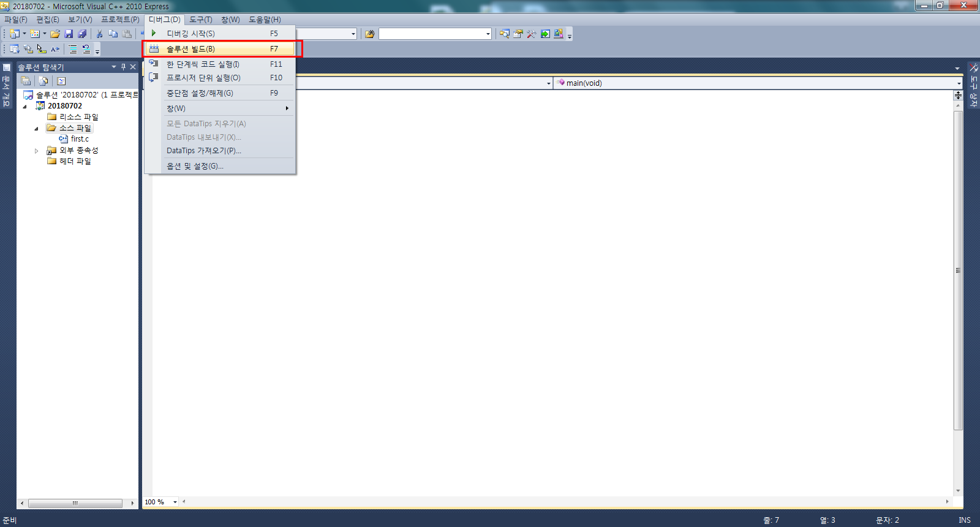Viewport: 980px width, 527px height.
Task: Click the Paste clipboard icon
Action: coord(127,34)
